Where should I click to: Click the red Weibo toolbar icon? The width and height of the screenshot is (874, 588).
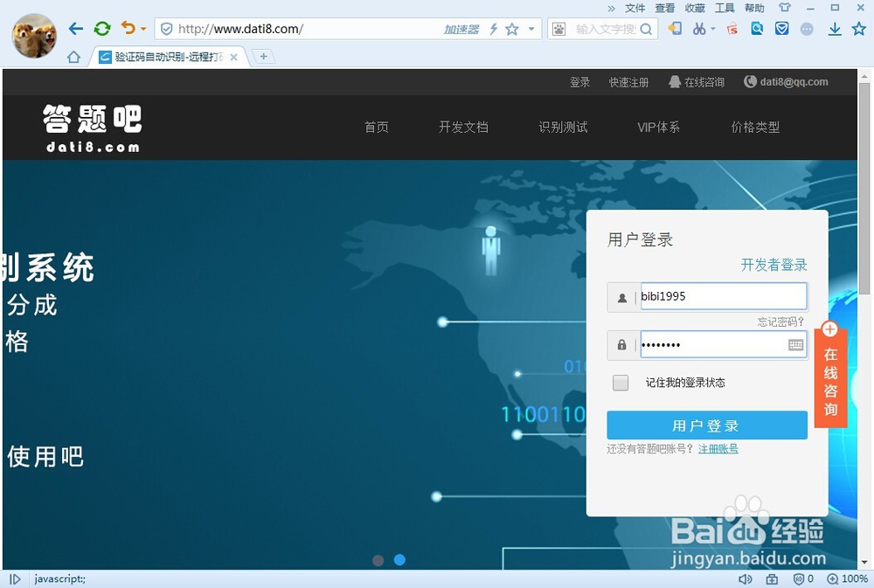point(732,29)
